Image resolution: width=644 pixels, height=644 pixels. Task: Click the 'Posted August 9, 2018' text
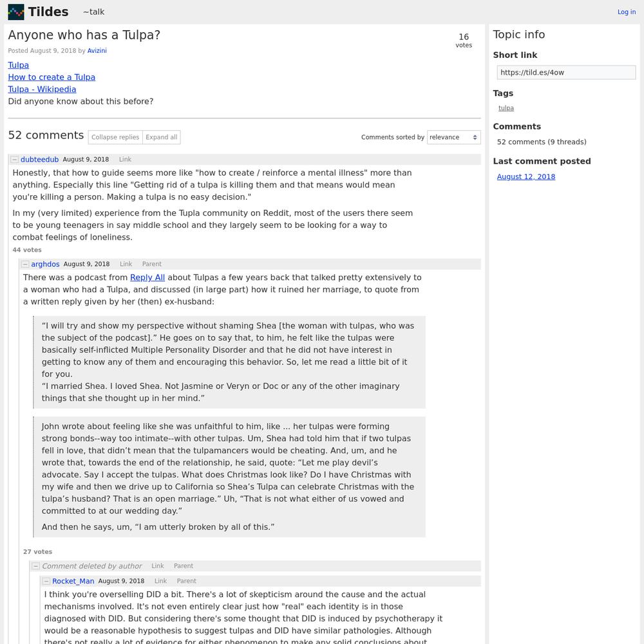point(42,50)
